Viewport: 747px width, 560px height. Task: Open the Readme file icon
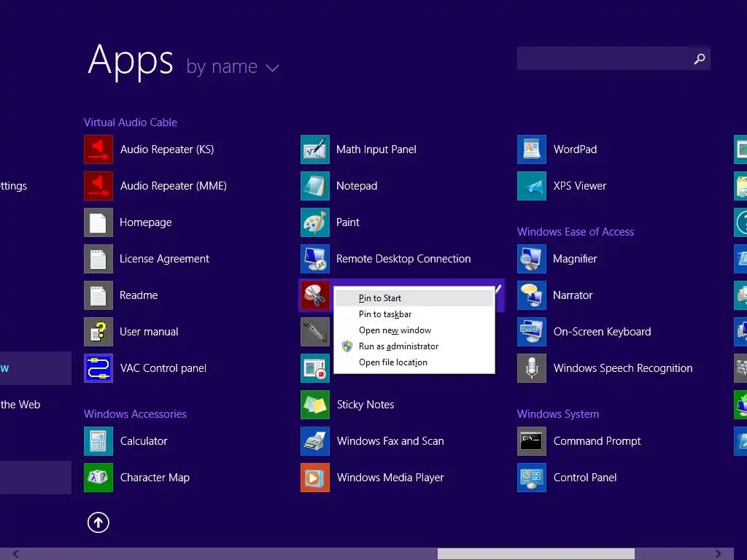pyautogui.click(x=98, y=295)
